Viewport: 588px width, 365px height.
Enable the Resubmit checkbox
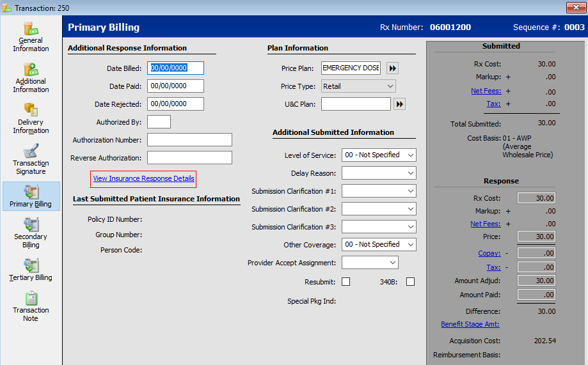pos(346,282)
